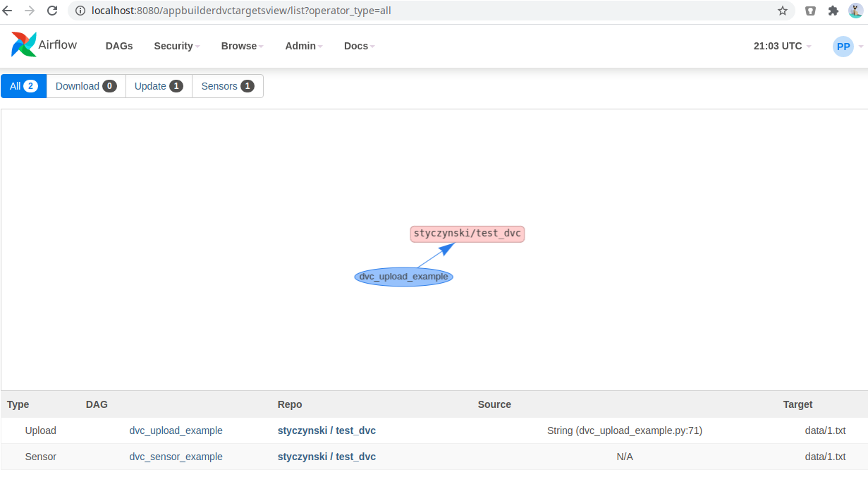Click the DAG column header
Screen dimensions: 868x494
[x=97, y=404]
